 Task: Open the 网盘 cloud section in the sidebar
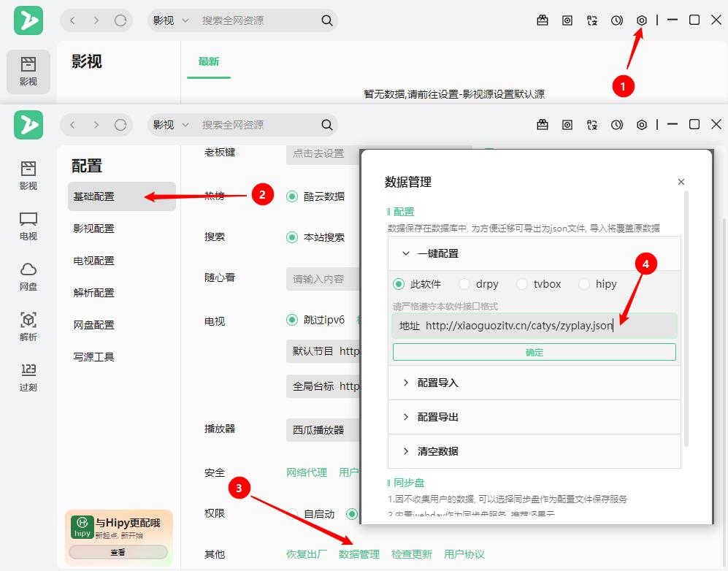pyautogui.click(x=28, y=275)
